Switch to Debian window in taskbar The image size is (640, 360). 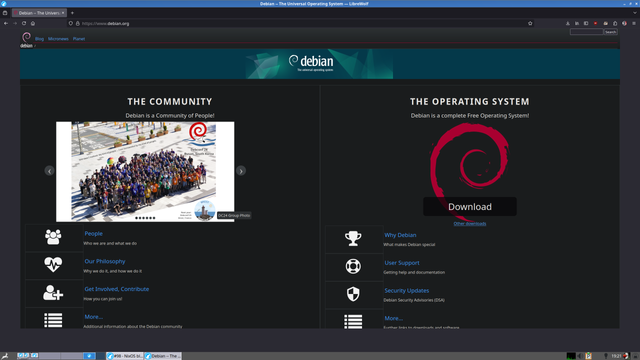163,356
